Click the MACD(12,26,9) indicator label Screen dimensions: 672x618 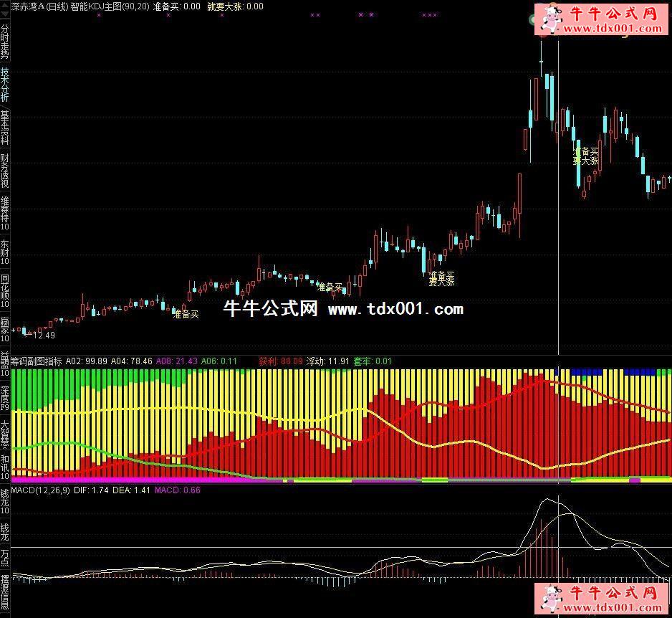pyautogui.click(x=38, y=490)
